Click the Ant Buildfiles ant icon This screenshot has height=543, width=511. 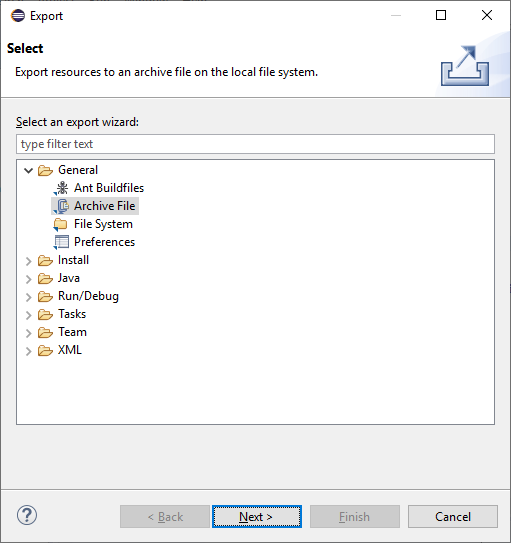(x=62, y=188)
